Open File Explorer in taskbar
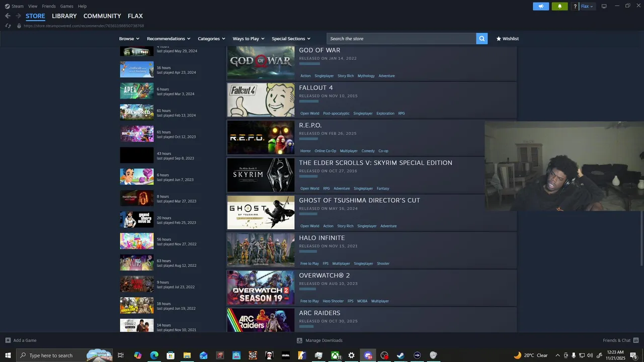This screenshot has width=644, height=362. pos(187,355)
